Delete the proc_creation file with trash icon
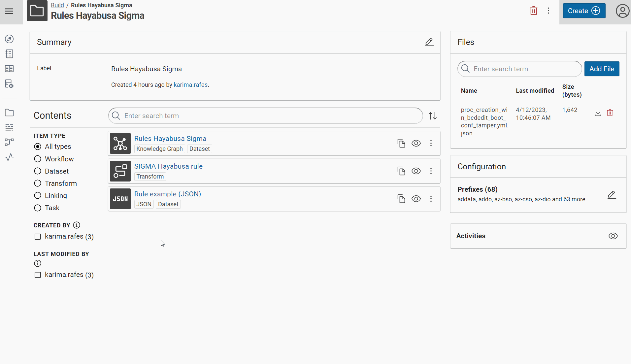This screenshot has height=364, width=631. tap(610, 113)
